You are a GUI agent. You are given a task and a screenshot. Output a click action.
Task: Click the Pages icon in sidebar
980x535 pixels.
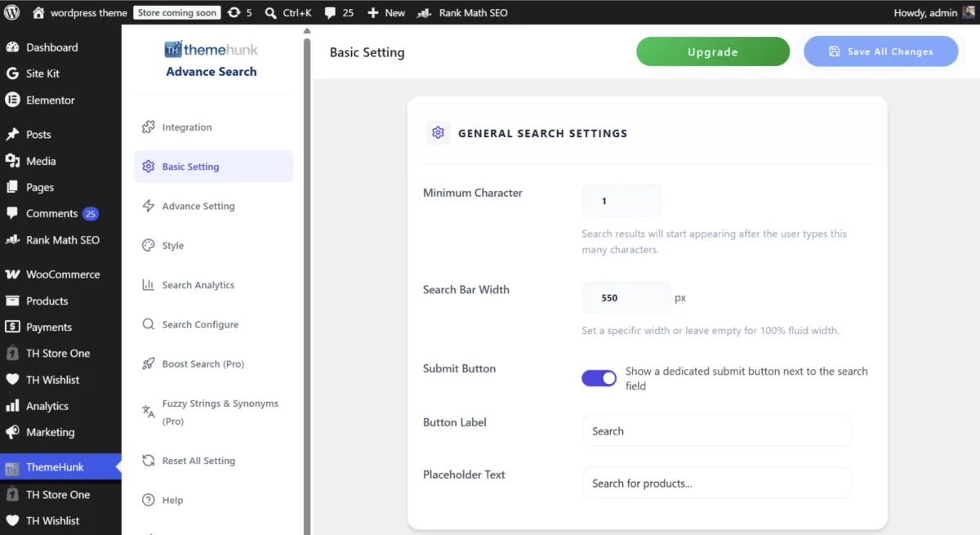[x=12, y=187]
